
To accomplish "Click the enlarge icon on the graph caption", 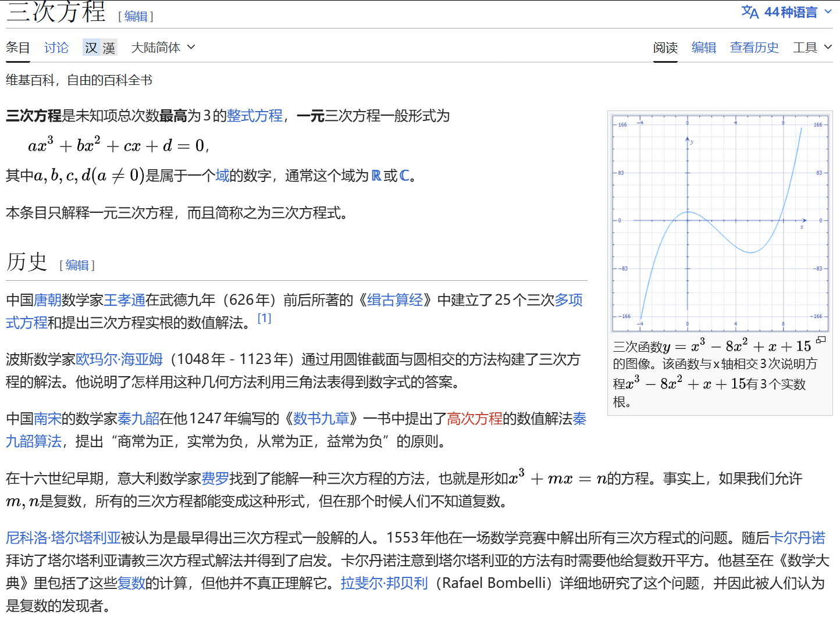I will (820, 340).
